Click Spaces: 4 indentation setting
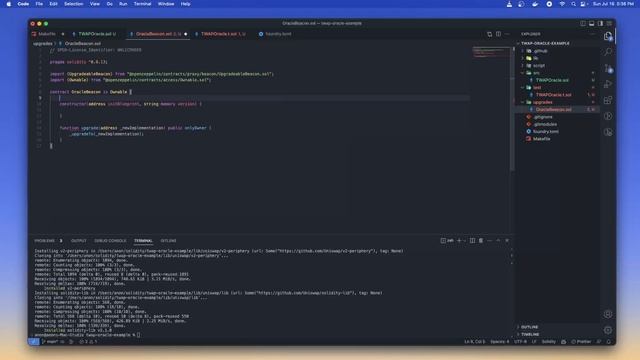The image size is (640, 360). 500,342
